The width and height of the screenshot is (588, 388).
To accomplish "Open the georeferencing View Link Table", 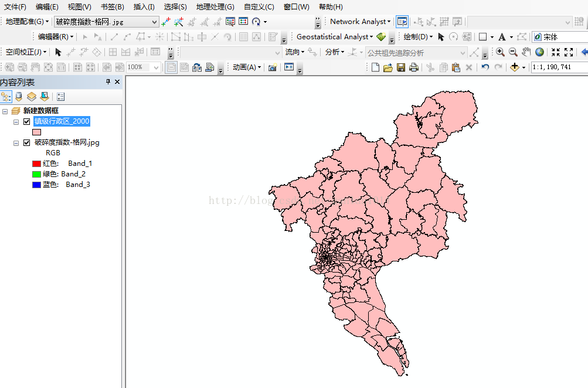I will pos(243,22).
